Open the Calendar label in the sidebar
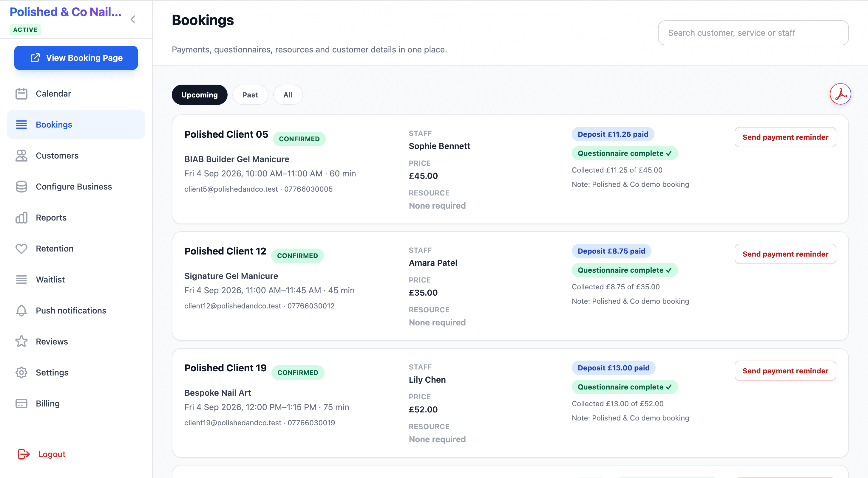This screenshot has width=868, height=478. (53, 94)
